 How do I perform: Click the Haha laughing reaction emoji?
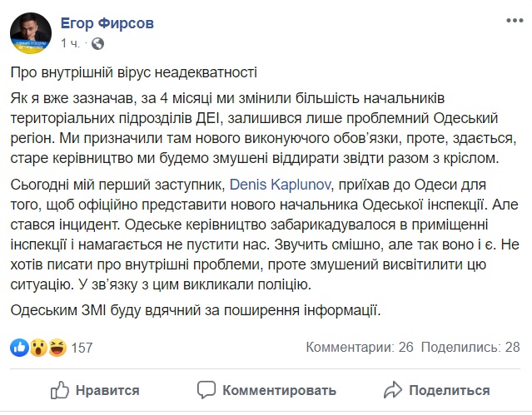point(55,348)
